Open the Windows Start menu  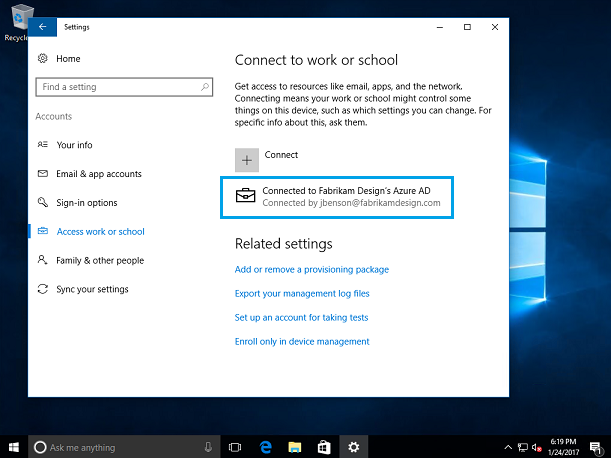[x=14, y=447]
